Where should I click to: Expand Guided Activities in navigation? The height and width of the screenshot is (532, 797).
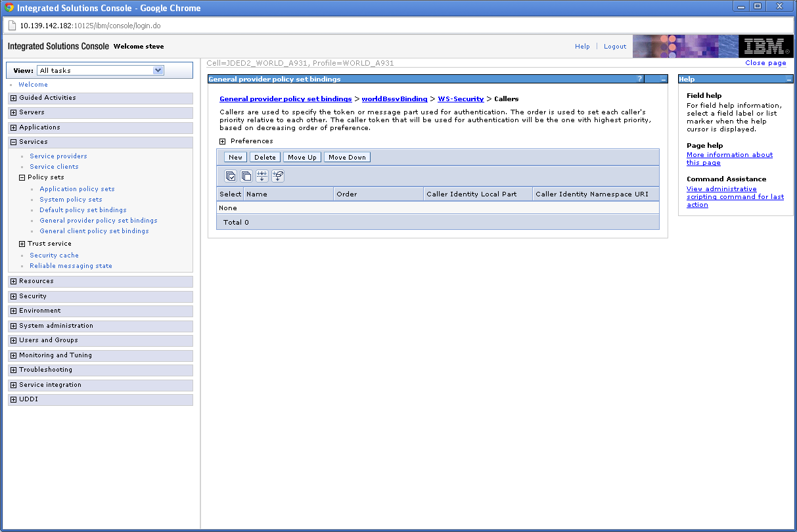(13, 98)
